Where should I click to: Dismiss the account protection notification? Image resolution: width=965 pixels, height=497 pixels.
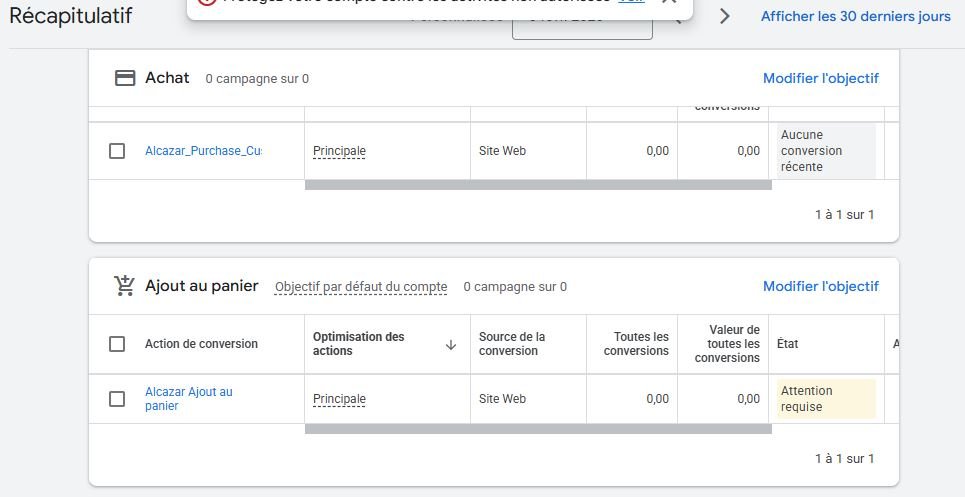coord(670,3)
